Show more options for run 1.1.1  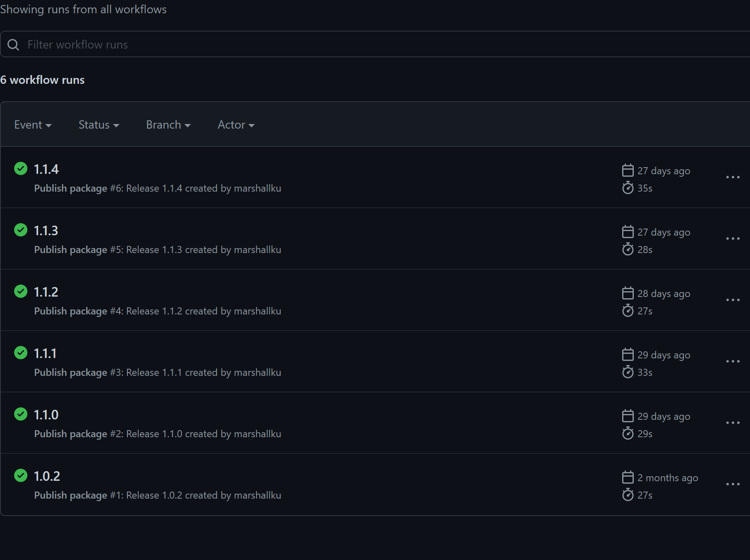pos(733,361)
